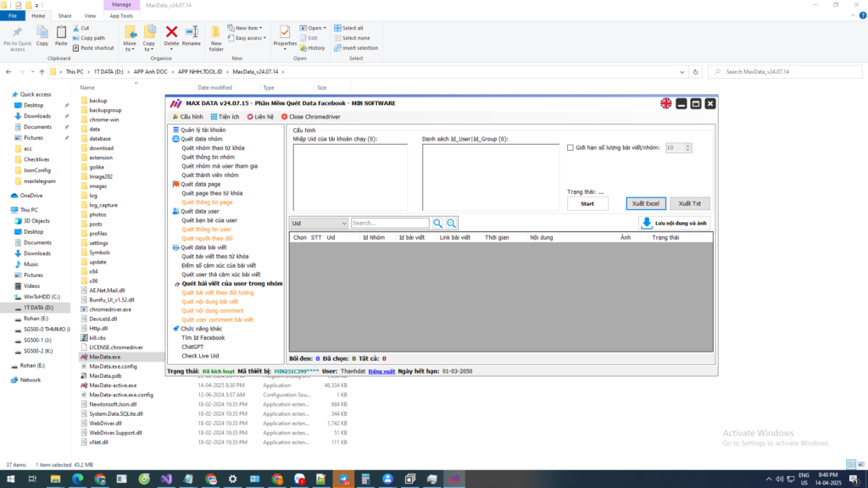The width and height of the screenshot is (868, 488).
Task: Open the Easy access dropdown
Action: point(251,38)
